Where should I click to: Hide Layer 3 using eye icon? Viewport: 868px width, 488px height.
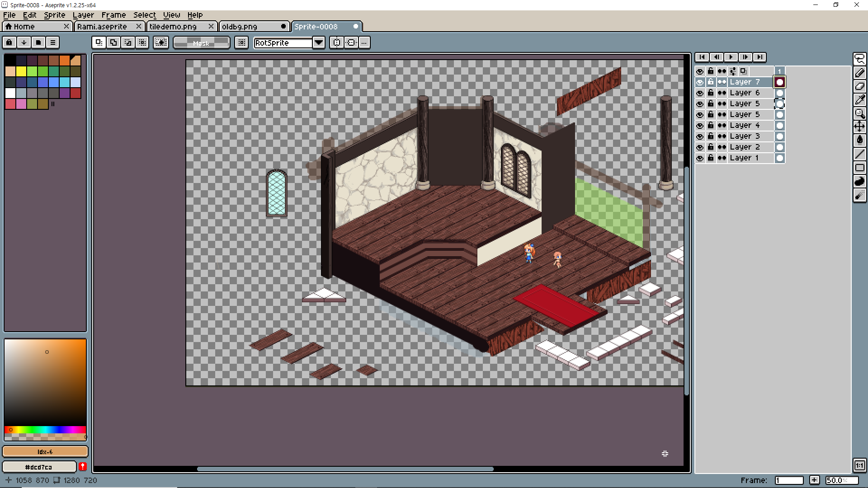click(700, 136)
